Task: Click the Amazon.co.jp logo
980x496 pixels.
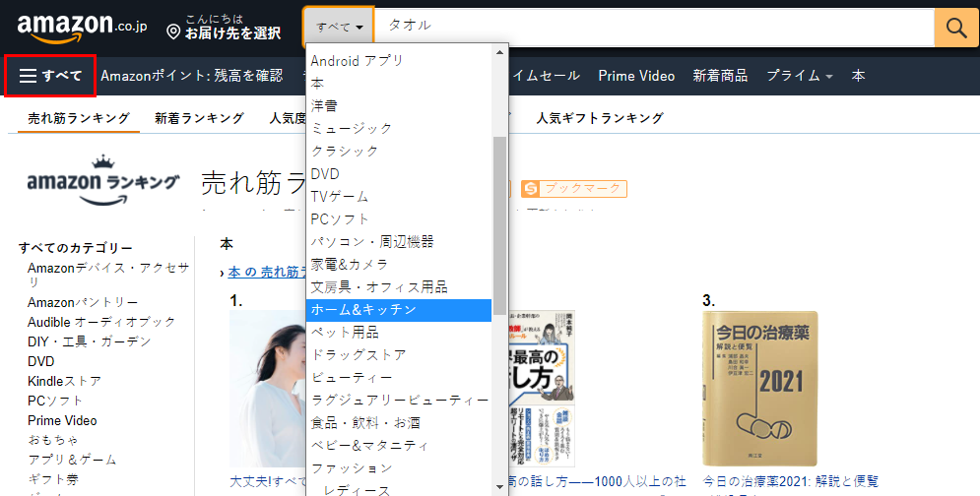Action: click(82, 28)
